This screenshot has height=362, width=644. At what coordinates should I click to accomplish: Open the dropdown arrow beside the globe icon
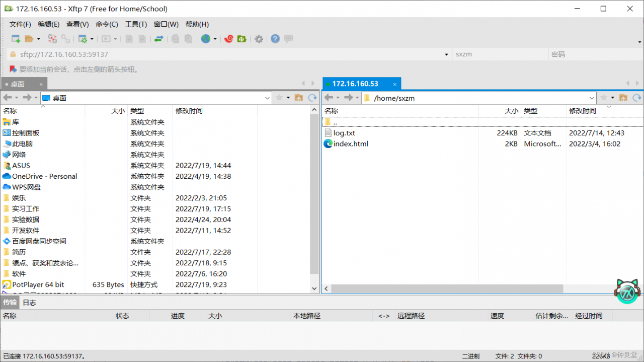pyautogui.click(x=215, y=39)
